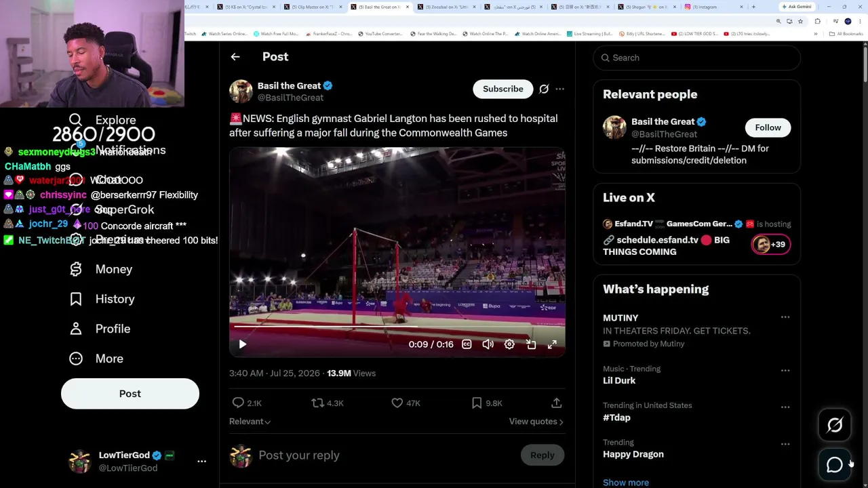
Task: Open Explore in the sidebar
Action: (103, 121)
